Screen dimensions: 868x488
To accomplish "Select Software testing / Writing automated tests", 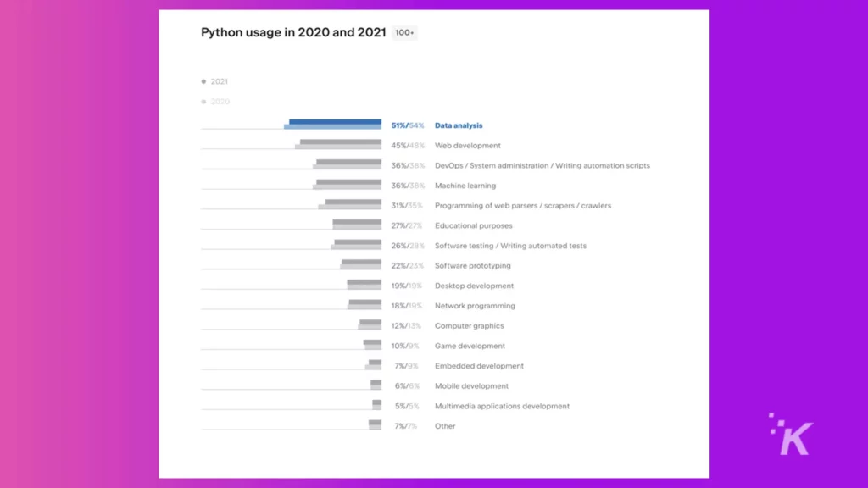I will click(x=510, y=246).
